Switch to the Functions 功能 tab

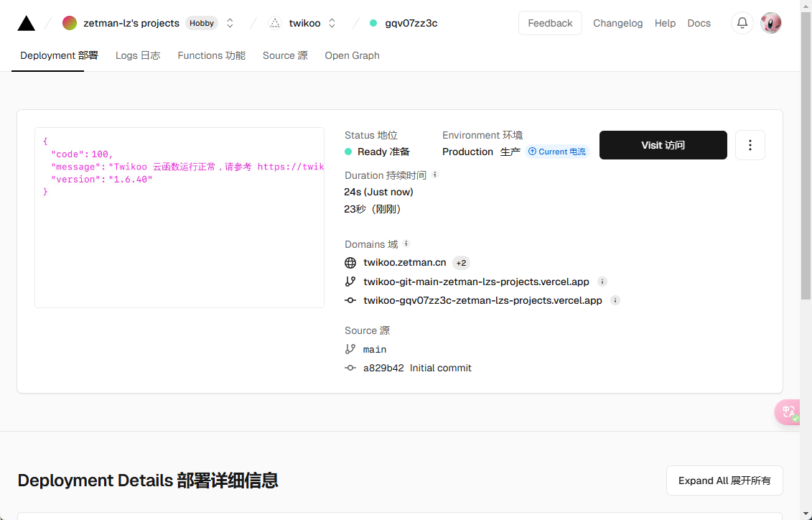tap(211, 55)
